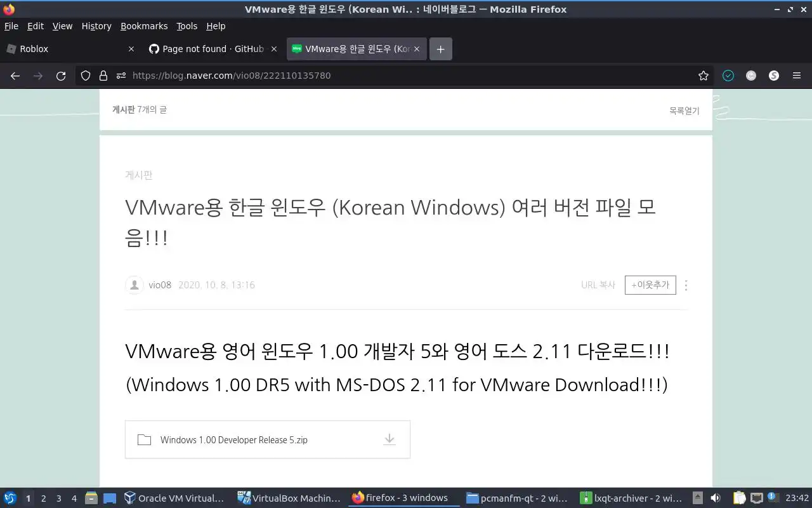Open the Tools menu
The height and width of the screenshot is (508, 812).
click(x=187, y=26)
